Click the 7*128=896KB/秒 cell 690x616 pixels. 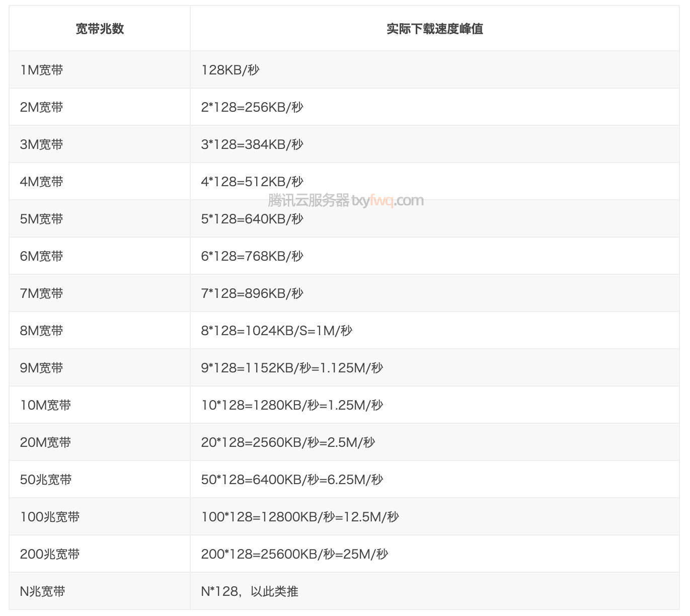coord(252,293)
